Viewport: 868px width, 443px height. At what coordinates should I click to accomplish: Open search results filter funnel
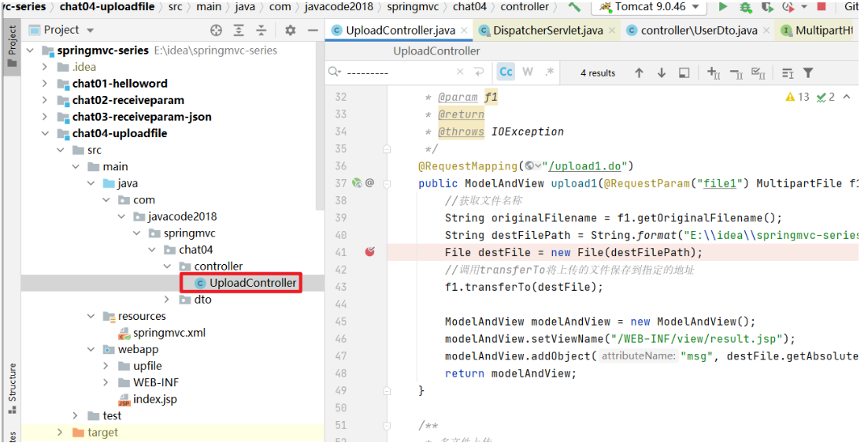pyautogui.click(x=807, y=73)
